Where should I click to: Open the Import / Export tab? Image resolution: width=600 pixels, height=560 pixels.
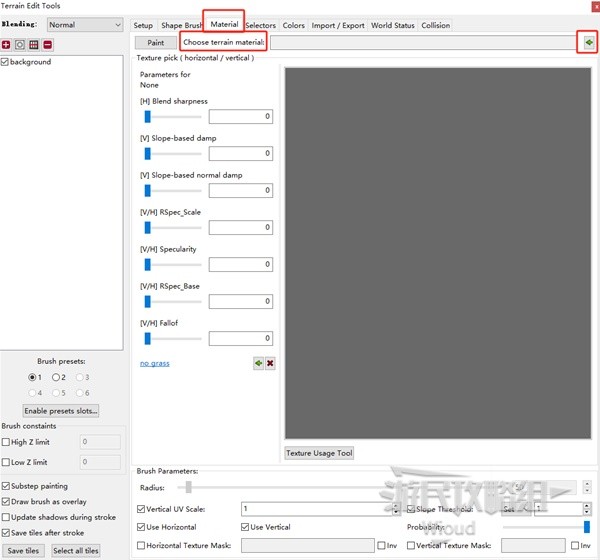coord(337,25)
